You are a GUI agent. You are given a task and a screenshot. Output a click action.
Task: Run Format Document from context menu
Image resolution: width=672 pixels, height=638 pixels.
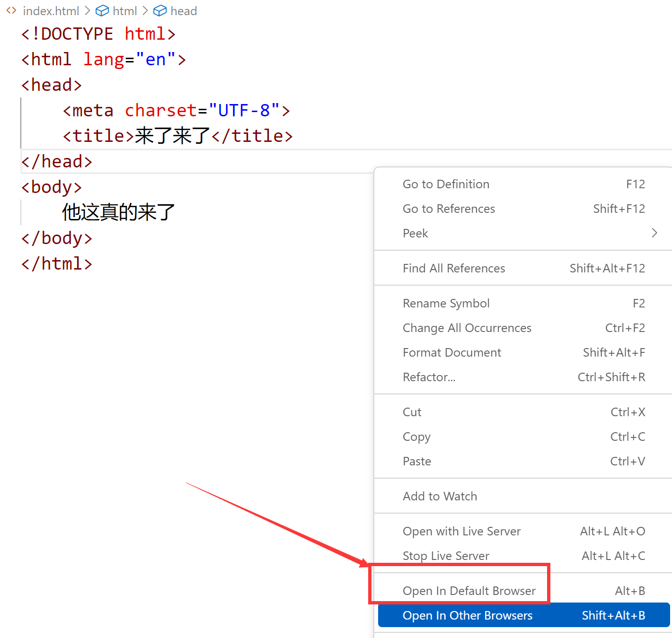point(524,352)
